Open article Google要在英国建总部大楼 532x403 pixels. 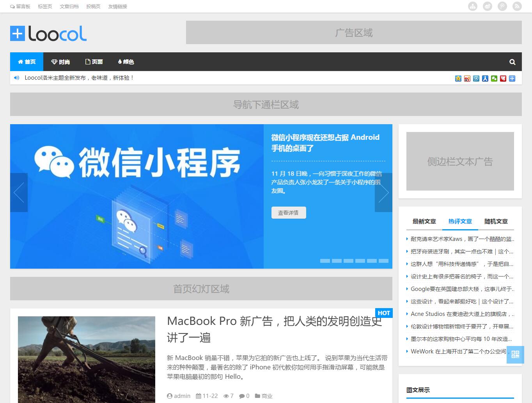[x=462, y=289]
